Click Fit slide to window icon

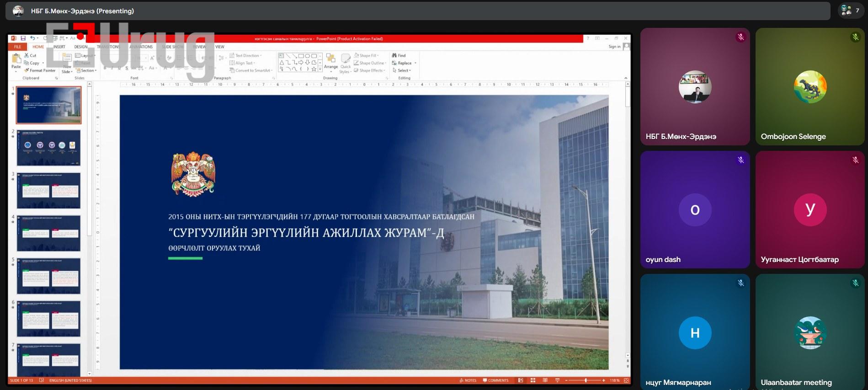click(626, 380)
